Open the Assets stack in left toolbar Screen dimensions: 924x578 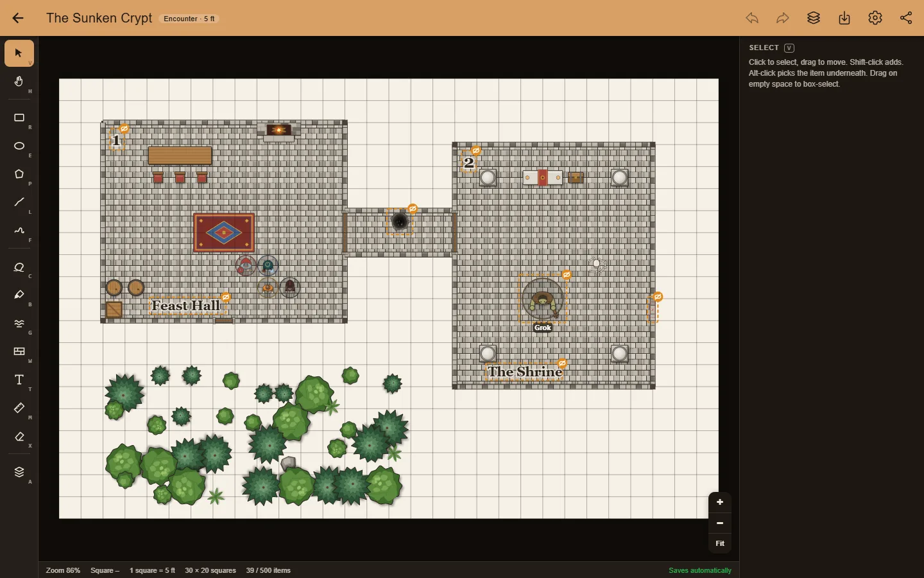(19, 472)
